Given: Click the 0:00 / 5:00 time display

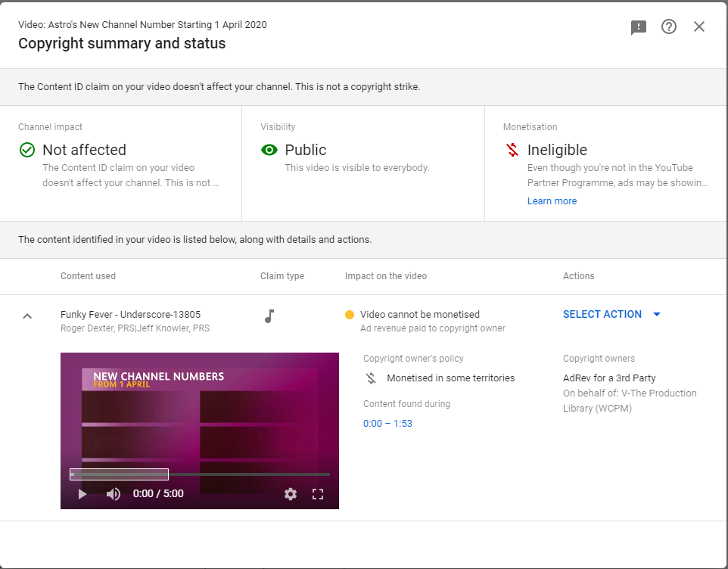Looking at the screenshot, I should [158, 493].
